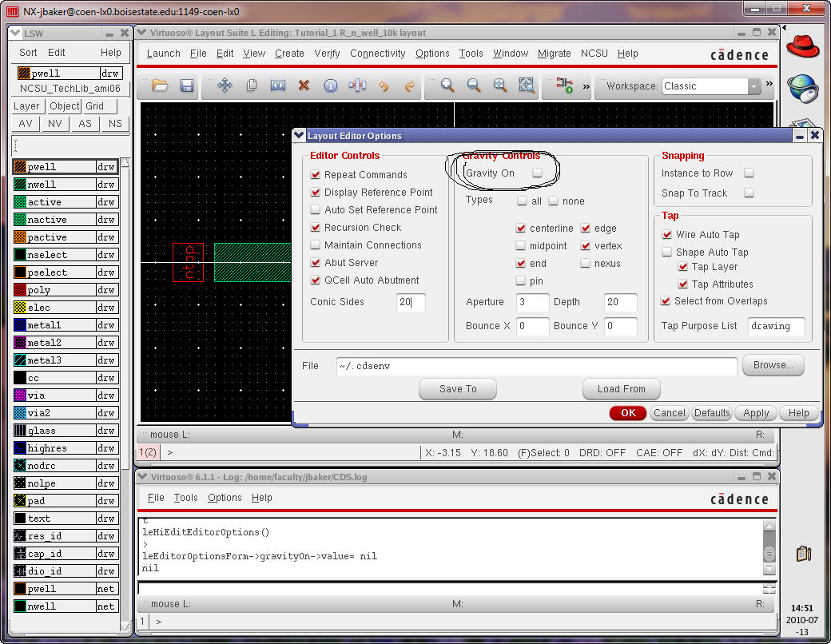831x644 pixels.
Task: Open the Workspace Classic dropdown
Action: click(x=753, y=86)
